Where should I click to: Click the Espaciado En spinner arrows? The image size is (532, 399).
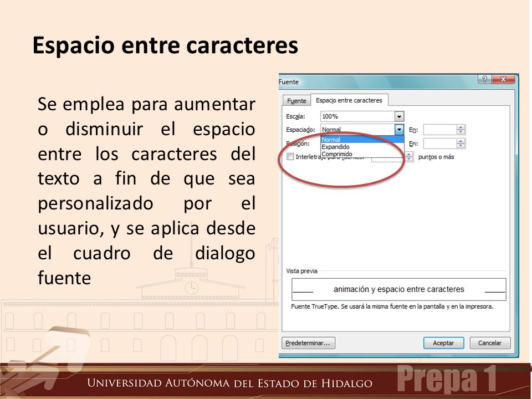[x=461, y=130]
